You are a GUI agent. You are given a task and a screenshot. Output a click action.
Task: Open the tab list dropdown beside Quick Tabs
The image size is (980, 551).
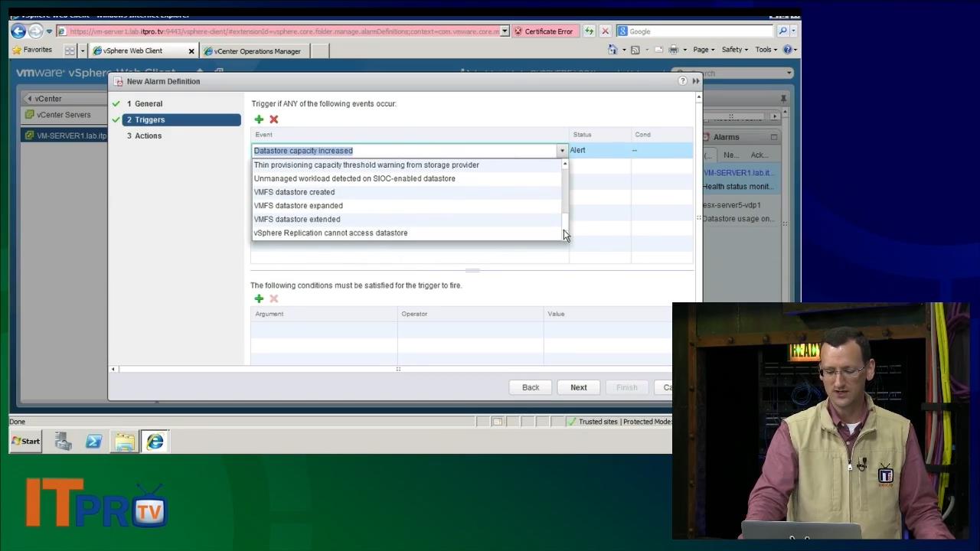pyautogui.click(x=82, y=51)
